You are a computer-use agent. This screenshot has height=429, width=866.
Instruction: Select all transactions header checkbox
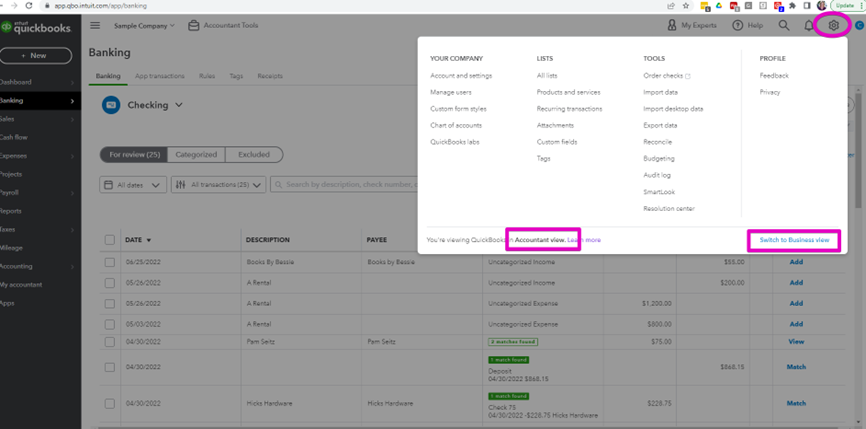[109, 240]
